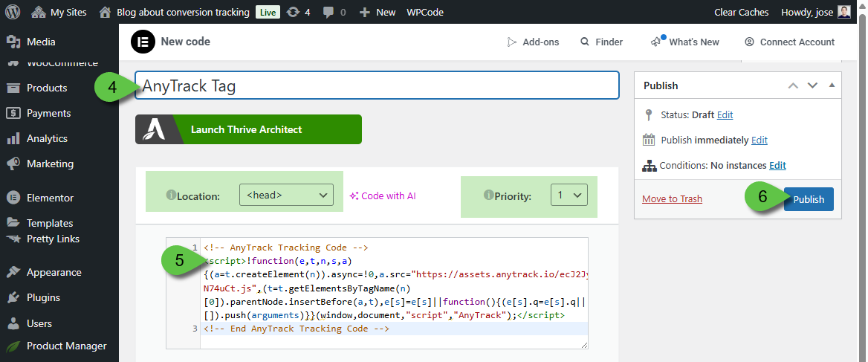This screenshot has height=362, width=868.
Task: Click the Marketing megaphone icon
Action: (x=13, y=164)
